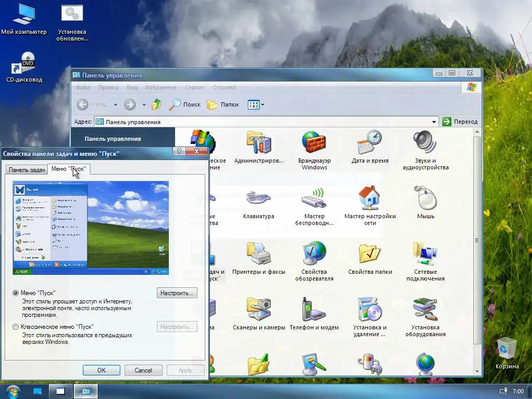Select the Меню "Пуск" radio button
532x399 pixels.
15,293
